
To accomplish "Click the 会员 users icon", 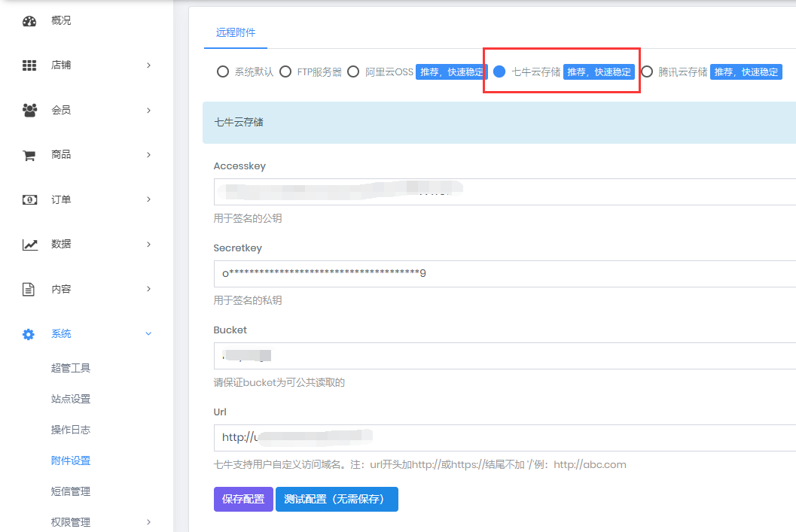I will click(29, 110).
